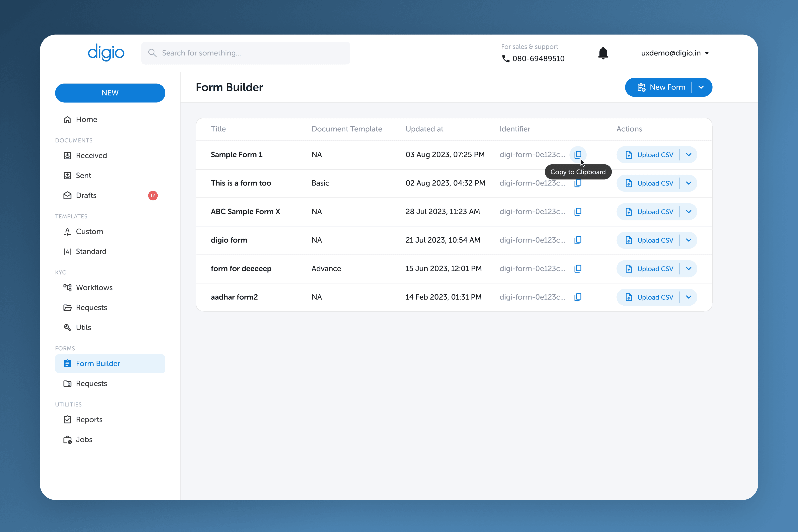Copy identifier of aadhar form2 row

(578, 297)
